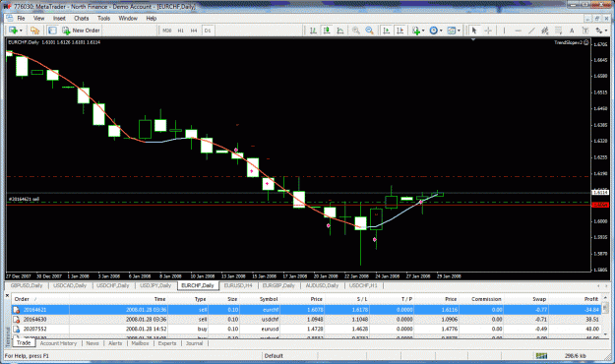615x364 pixels.
Task: Switch to EURUSD,H4 chart tab
Action: pos(238,285)
